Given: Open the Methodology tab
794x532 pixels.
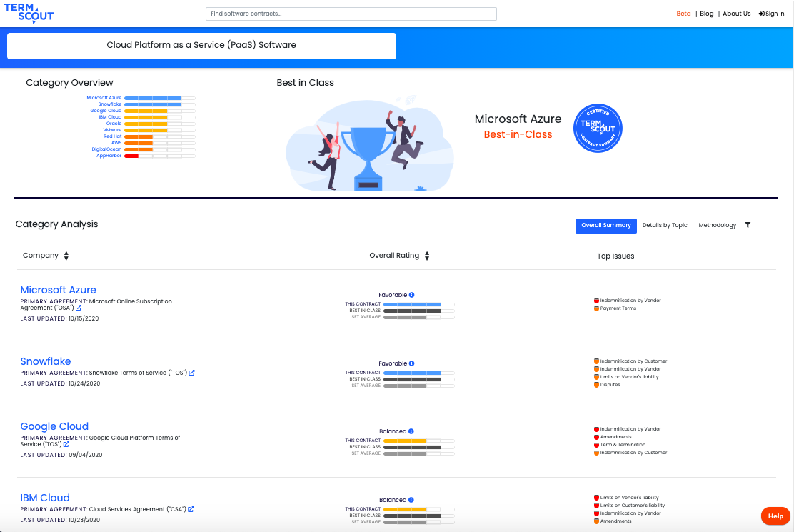Looking at the screenshot, I should click(717, 225).
